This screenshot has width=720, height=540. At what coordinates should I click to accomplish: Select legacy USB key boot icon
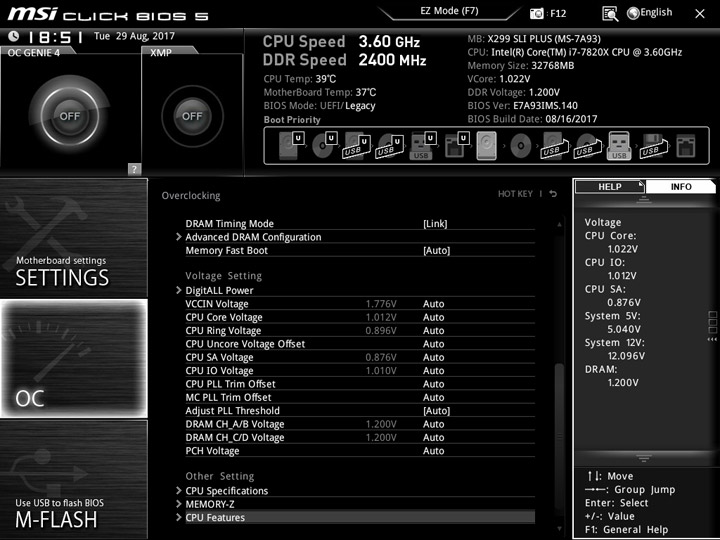point(619,146)
